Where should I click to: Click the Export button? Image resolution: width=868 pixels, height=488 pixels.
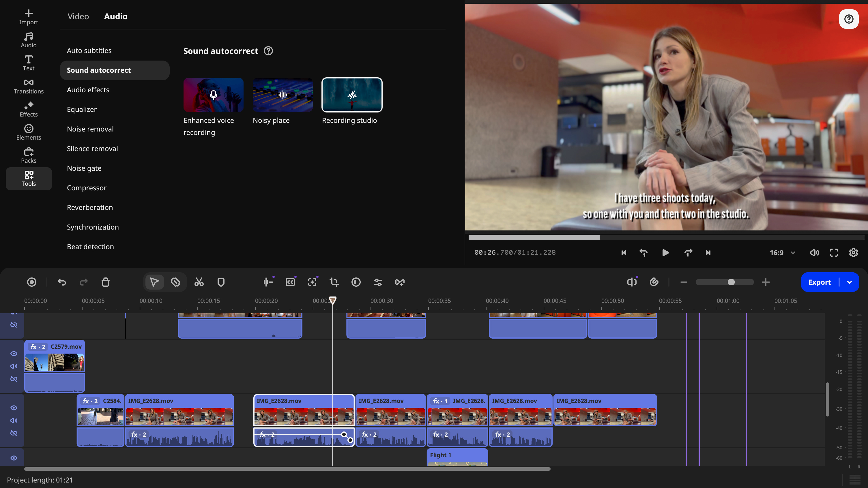(x=819, y=282)
